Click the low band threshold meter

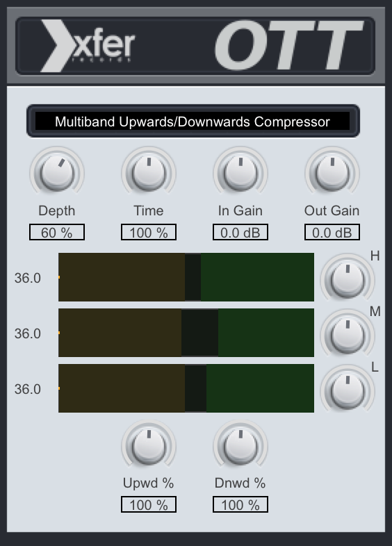pos(186,388)
